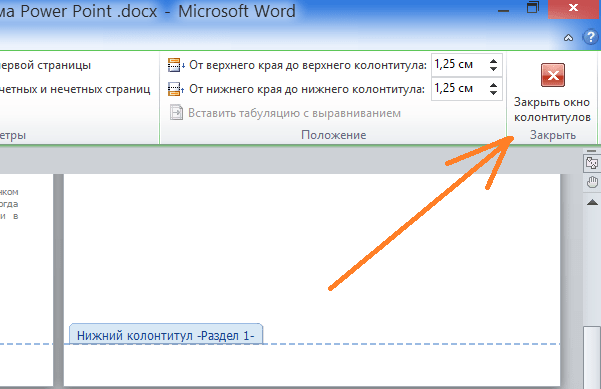The height and width of the screenshot is (389, 601).
Task: Click 'От верхнего края до верхнего колонтитула' label
Action: pos(308,65)
